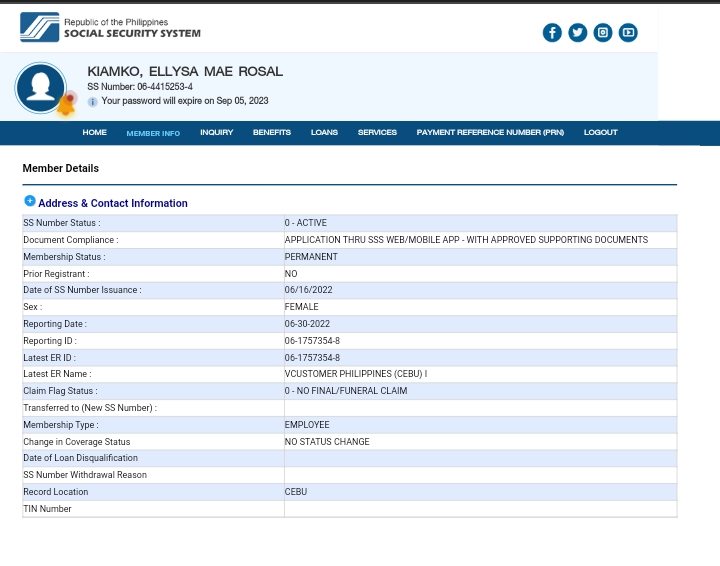Viewport: 720px width, 566px height.
Task: Open the SSS YouTube channel icon
Action: (x=628, y=33)
